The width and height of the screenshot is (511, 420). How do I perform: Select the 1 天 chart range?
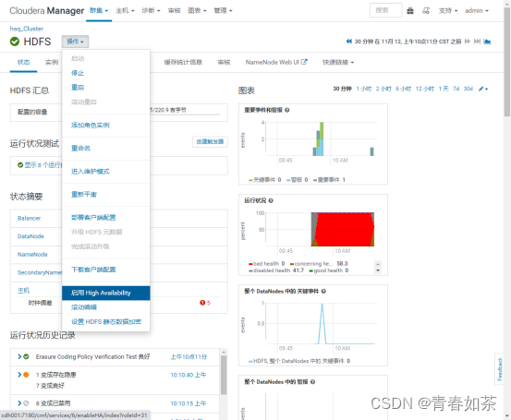(444, 89)
